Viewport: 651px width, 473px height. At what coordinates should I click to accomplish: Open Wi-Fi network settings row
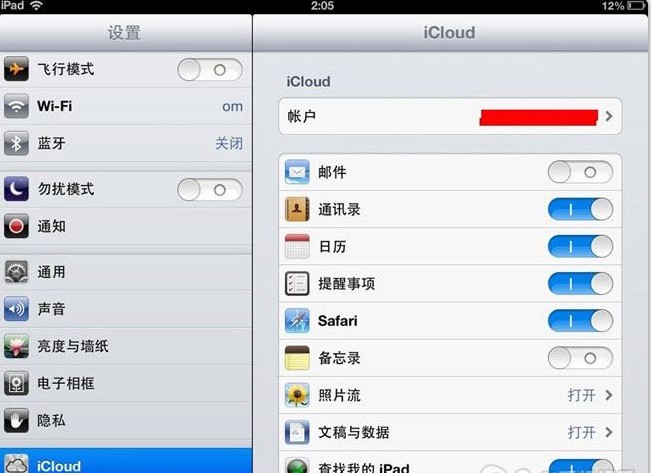[x=126, y=106]
